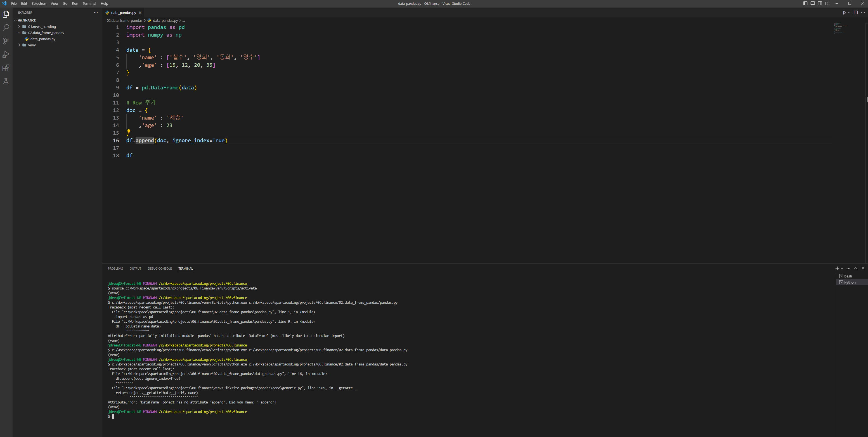
Task: Open Explorer Views and More Actions ellipsis
Action: coord(96,13)
